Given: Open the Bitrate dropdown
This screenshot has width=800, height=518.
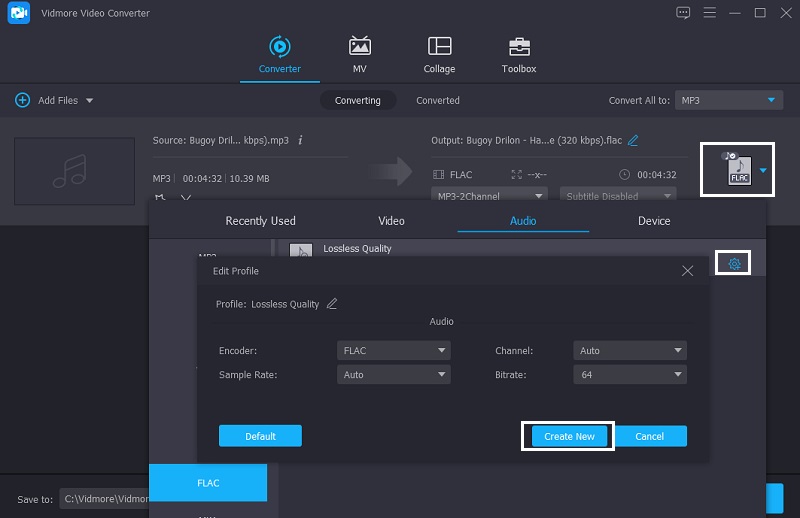Looking at the screenshot, I should (x=630, y=375).
